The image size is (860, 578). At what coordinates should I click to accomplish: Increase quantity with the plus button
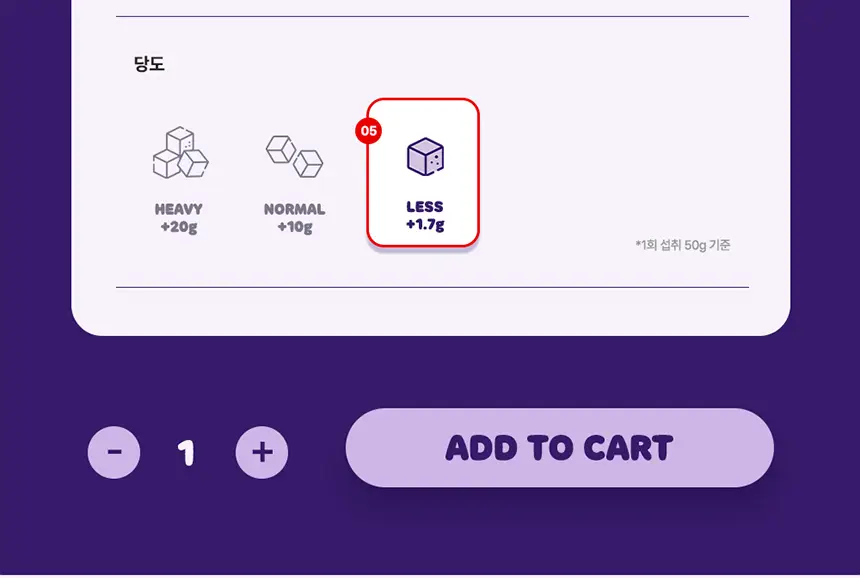coord(262,452)
